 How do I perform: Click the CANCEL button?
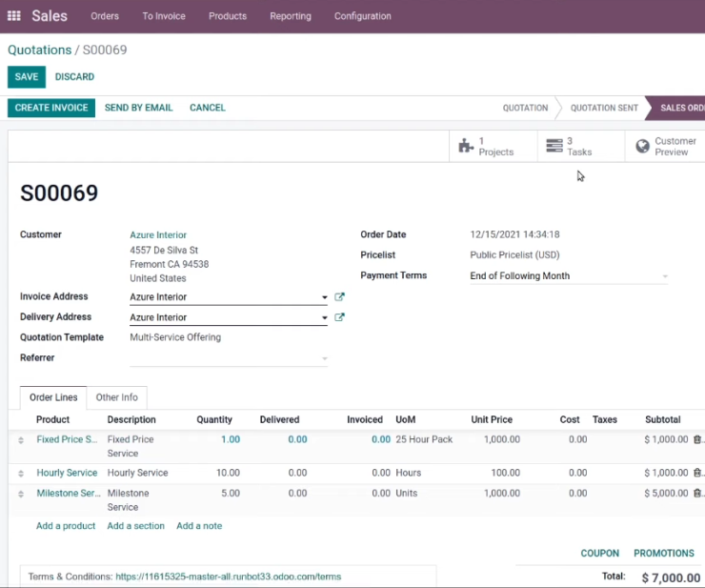[208, 108]
